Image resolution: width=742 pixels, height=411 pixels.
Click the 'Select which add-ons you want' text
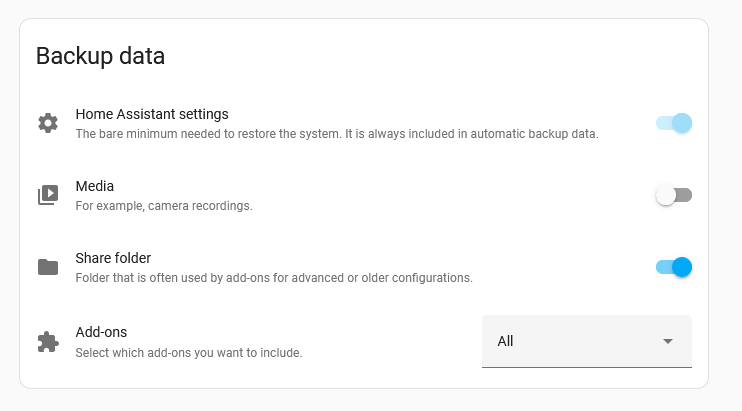tap(189, 353)
